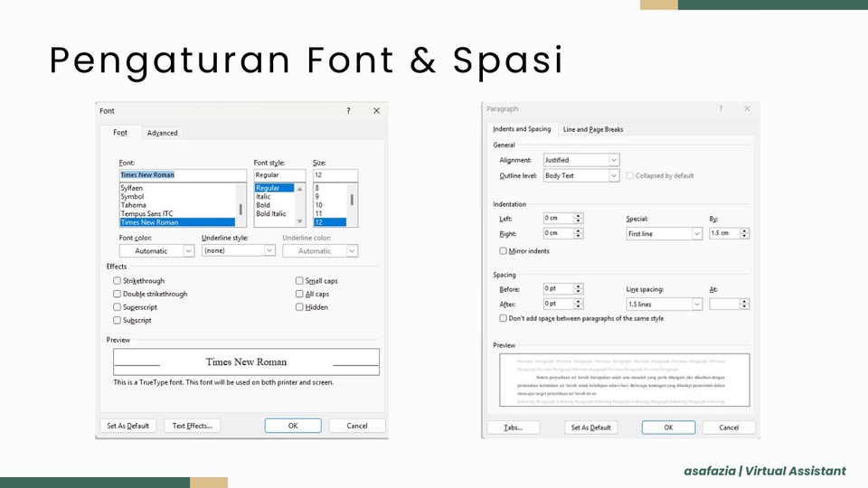The width and height of the screenshot is (868, 488).
Task: Check the Small caps option
Action: tap(299, 281)
